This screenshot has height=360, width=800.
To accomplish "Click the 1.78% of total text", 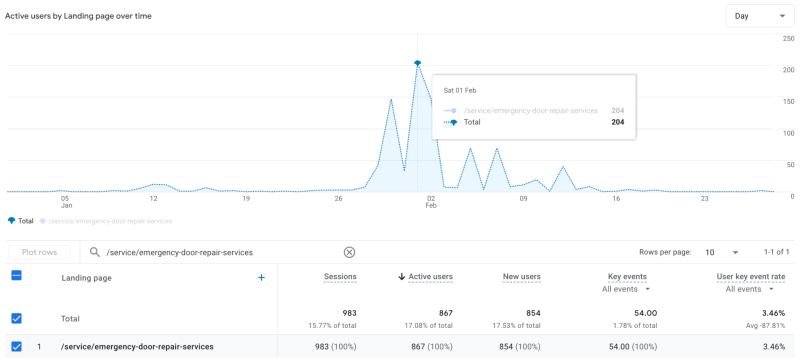I will tap(636, 325).
